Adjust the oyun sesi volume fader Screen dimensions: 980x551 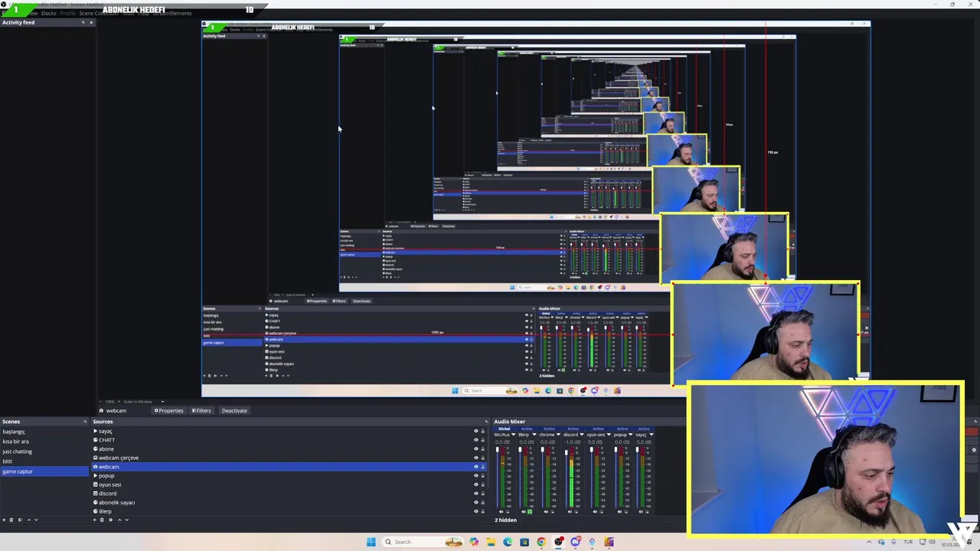pos(592,450)
